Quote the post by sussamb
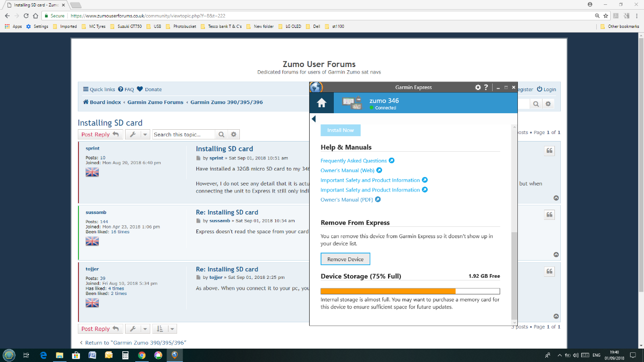The width and height of the screenshot is (644, 362). point(550,215)
